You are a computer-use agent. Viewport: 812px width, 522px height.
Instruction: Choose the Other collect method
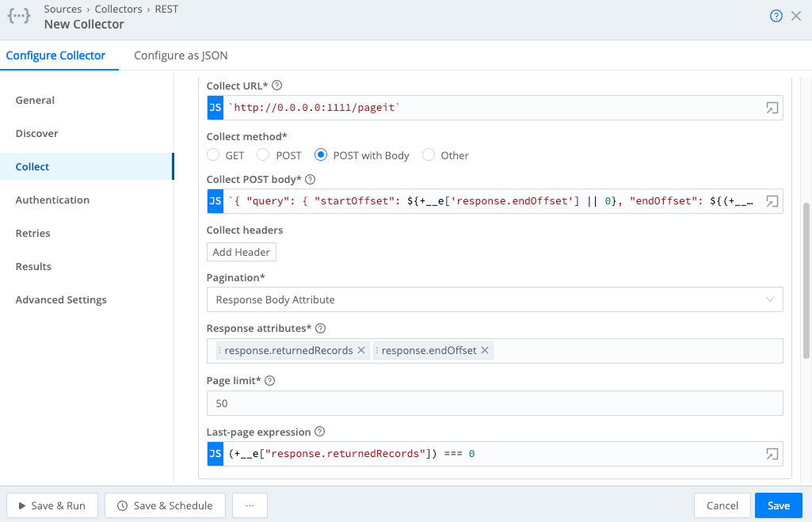[429, 155]
